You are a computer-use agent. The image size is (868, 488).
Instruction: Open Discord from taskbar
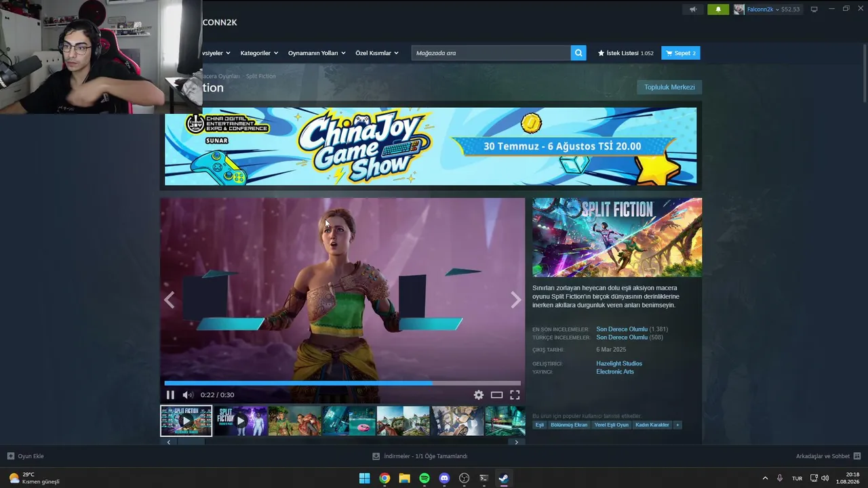tap(444, 479)
